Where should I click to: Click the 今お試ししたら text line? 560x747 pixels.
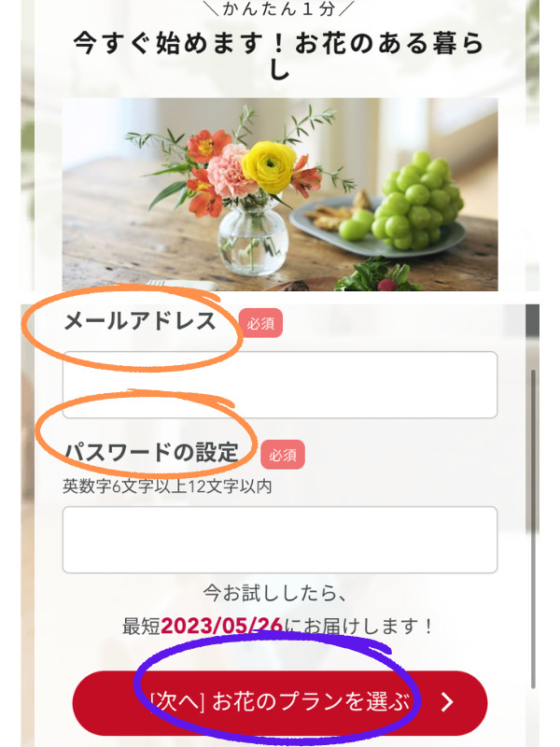pyautogui.click(x=275, y=593)
